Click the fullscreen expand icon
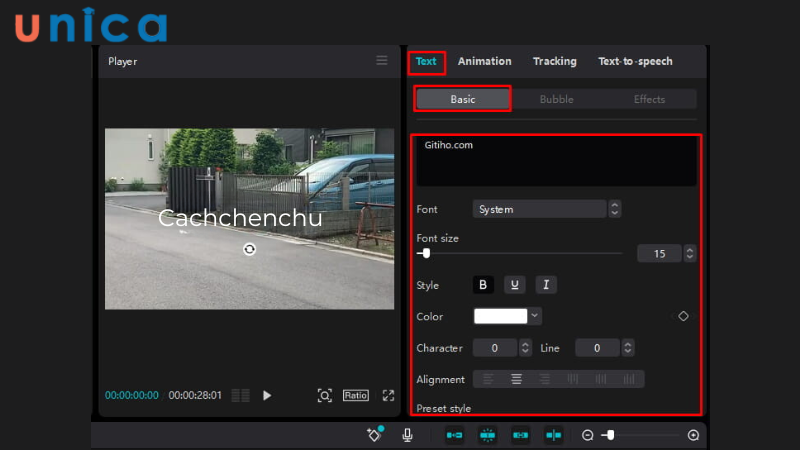The width and height of the screenshot is (800, 450). point(388,395)
